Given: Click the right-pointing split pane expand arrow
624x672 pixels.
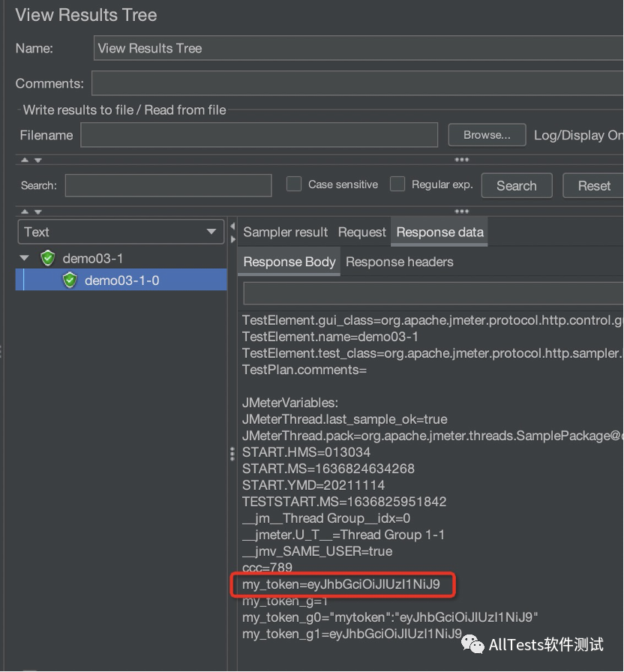Looking at the screenshot, I should pos(232,239).
